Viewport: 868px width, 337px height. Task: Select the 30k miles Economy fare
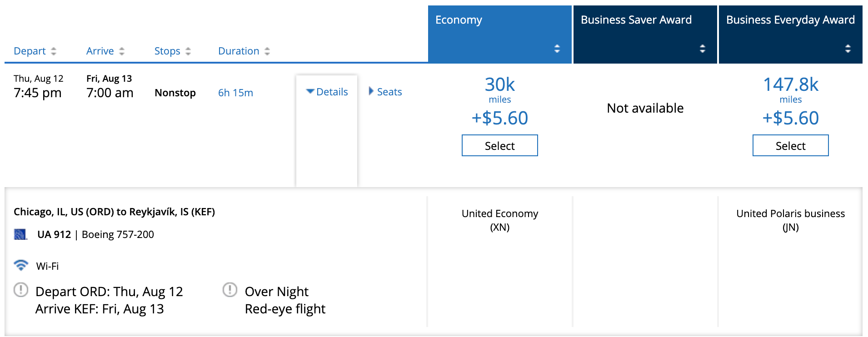500,146
